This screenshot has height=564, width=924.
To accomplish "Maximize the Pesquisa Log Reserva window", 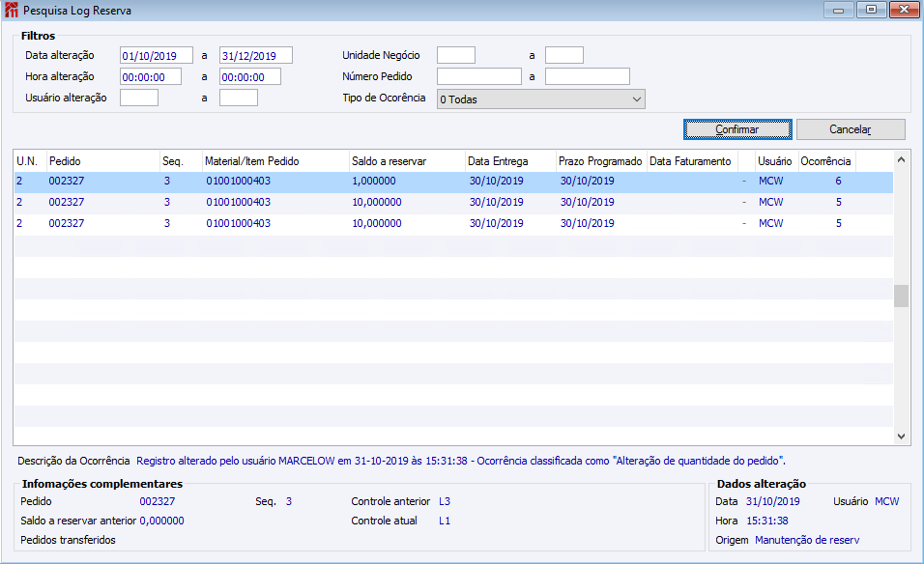I will coord(871,10).
